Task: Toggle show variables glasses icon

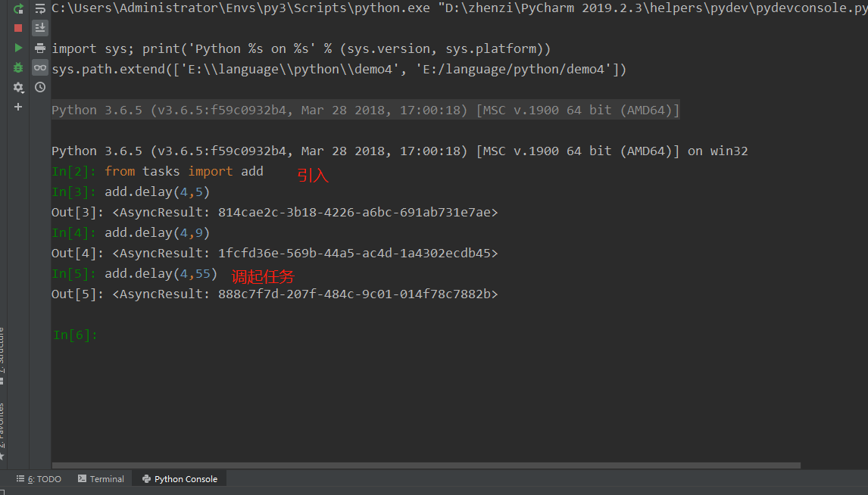Action: [x=40, y=67]
